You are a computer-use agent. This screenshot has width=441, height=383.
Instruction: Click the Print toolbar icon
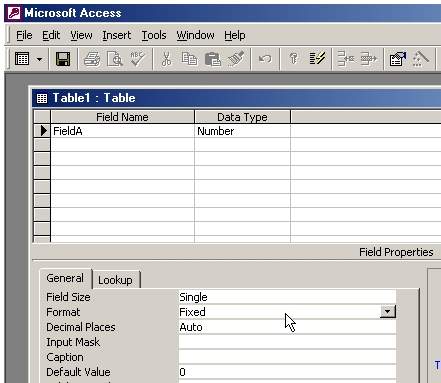point(92,59)
